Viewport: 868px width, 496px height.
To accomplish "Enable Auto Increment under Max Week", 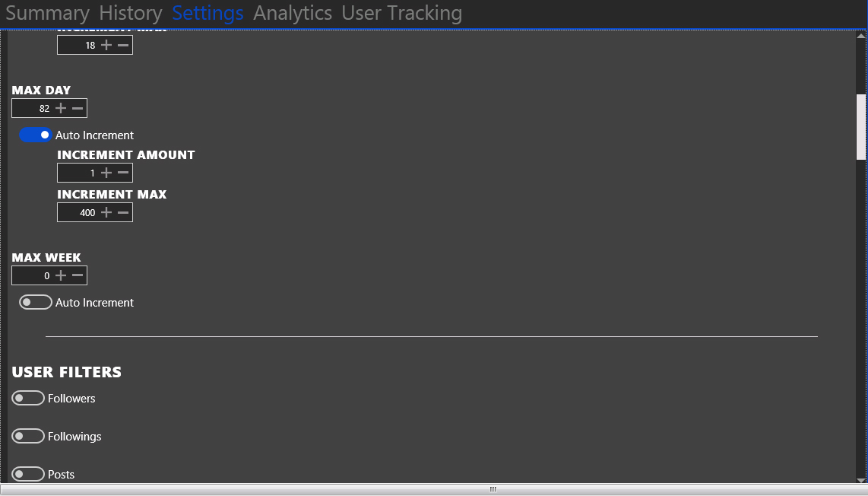I will 36,302.
